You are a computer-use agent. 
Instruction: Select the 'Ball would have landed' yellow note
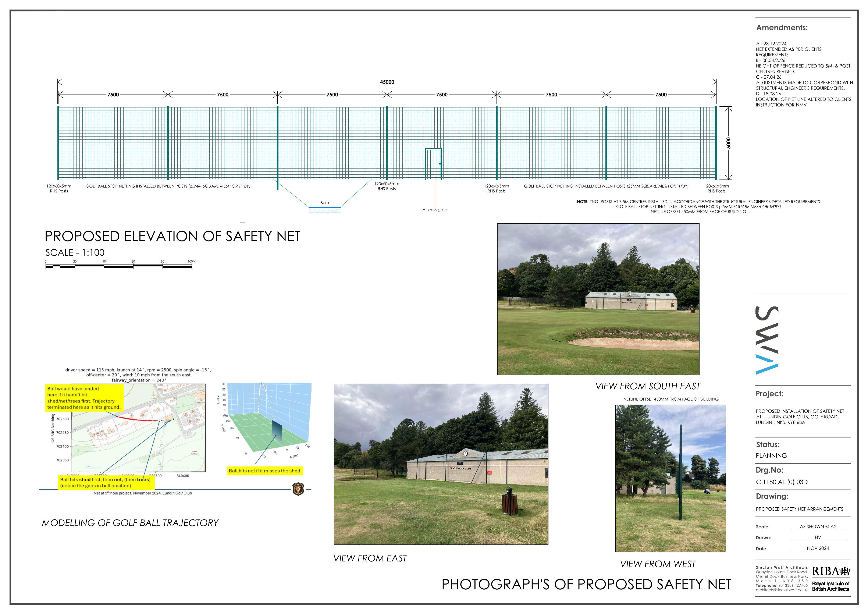pos(84,398)
